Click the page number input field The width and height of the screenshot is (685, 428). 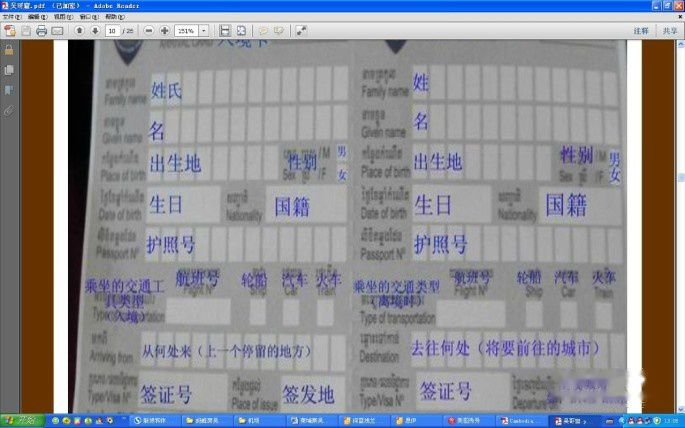113,31
